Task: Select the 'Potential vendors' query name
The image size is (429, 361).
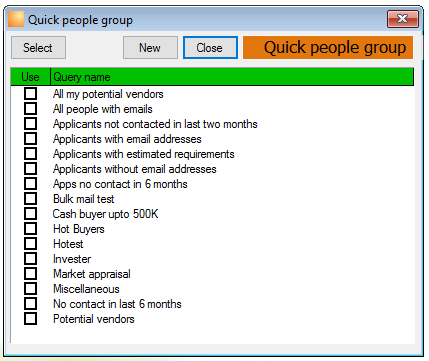Action: pyautogui.click(x=94, y=319)
